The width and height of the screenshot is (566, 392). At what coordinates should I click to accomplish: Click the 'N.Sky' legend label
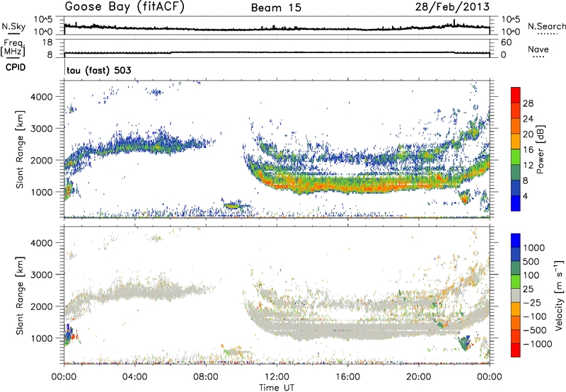[13, 26]
